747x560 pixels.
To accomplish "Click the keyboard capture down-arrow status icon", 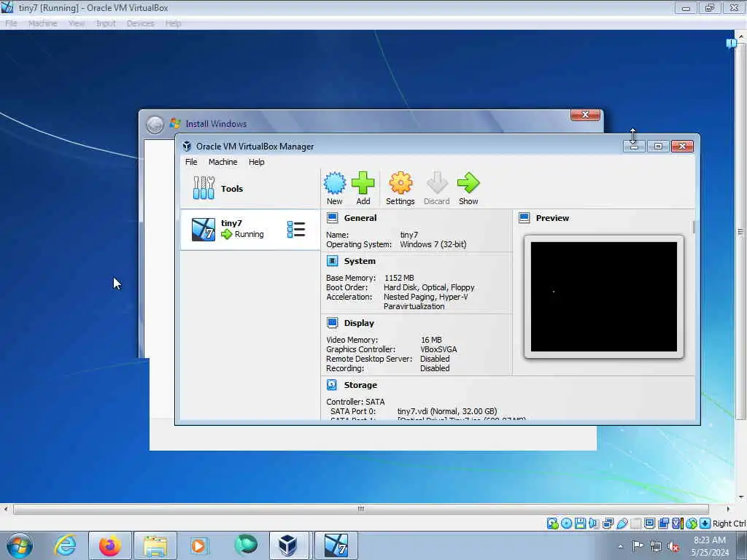I will click(705, 524).
